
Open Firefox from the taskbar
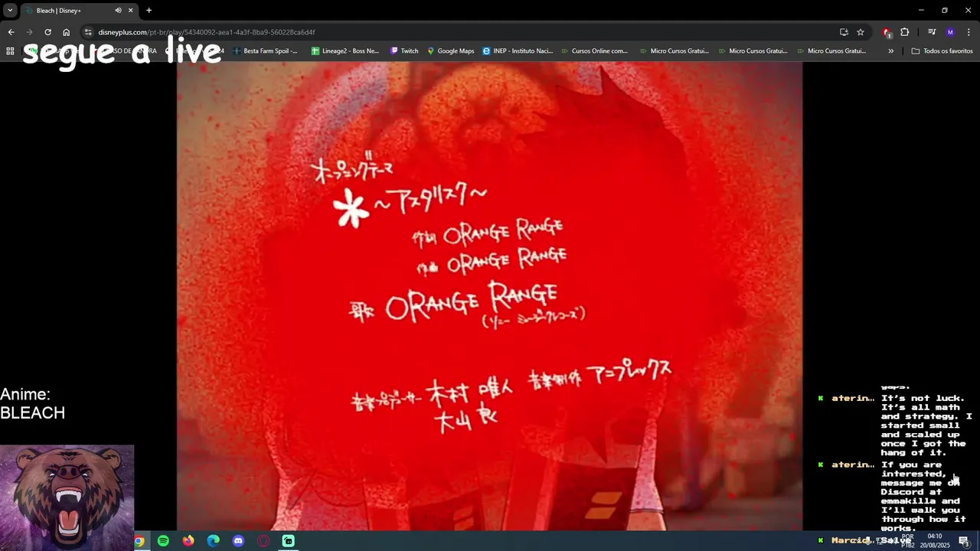pyautogui.click(x=188, y=541)
